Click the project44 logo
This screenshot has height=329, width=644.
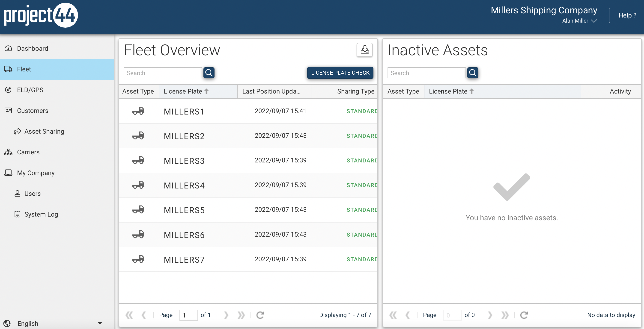[x=41, y=15]
